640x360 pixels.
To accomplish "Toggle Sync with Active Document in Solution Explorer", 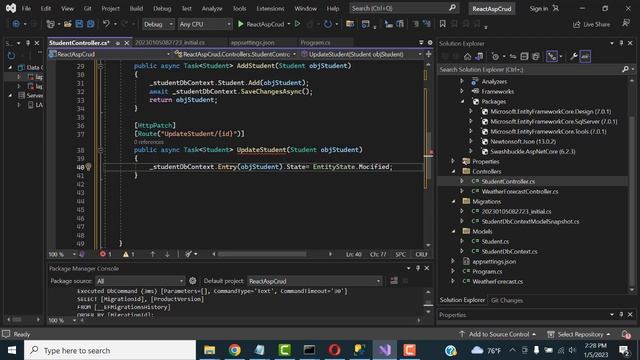I will (x=513, y=56).
